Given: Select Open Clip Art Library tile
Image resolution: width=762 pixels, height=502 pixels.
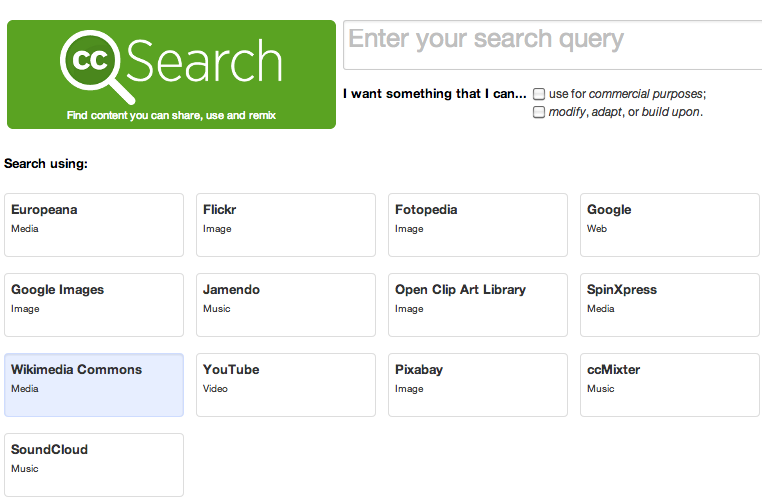Looking at the screenshot, I should coord(478,305).
